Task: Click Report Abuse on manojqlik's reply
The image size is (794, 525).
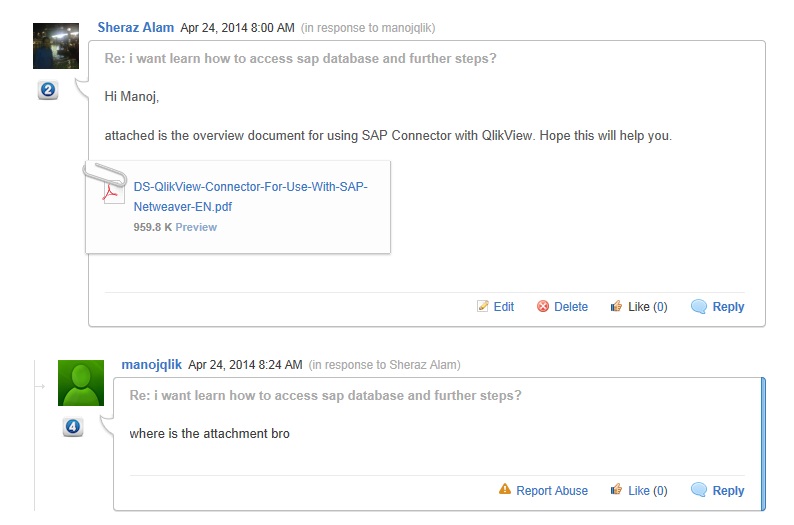Action: [552, 491]
